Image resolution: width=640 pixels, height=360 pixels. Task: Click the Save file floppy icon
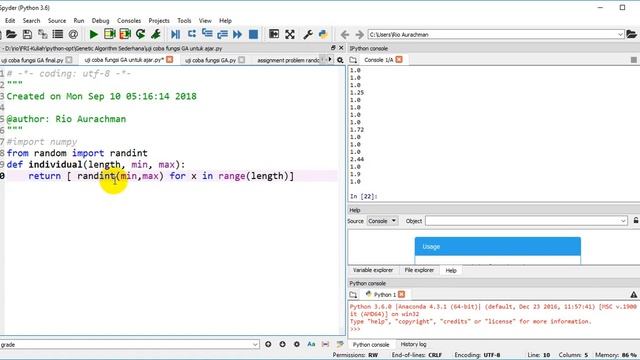pyautogui.click(x=27, y=34)
